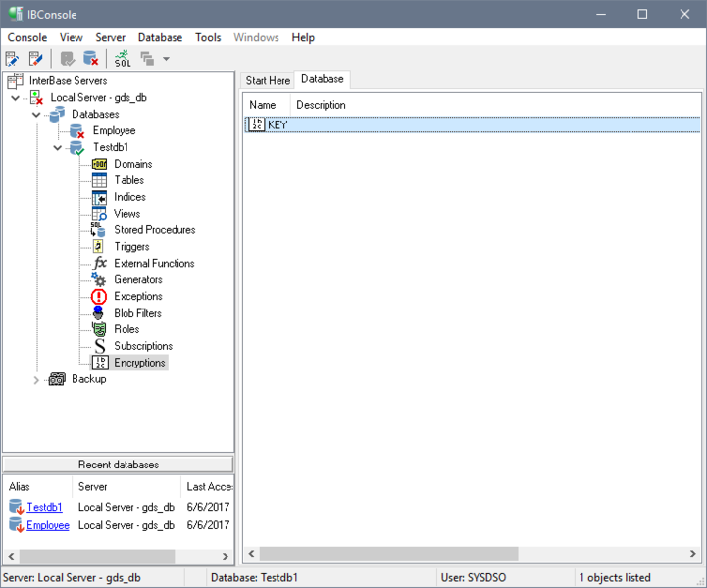707x588 pixels.
Task: Click the Subscriptions S icon
Action: 100,346
